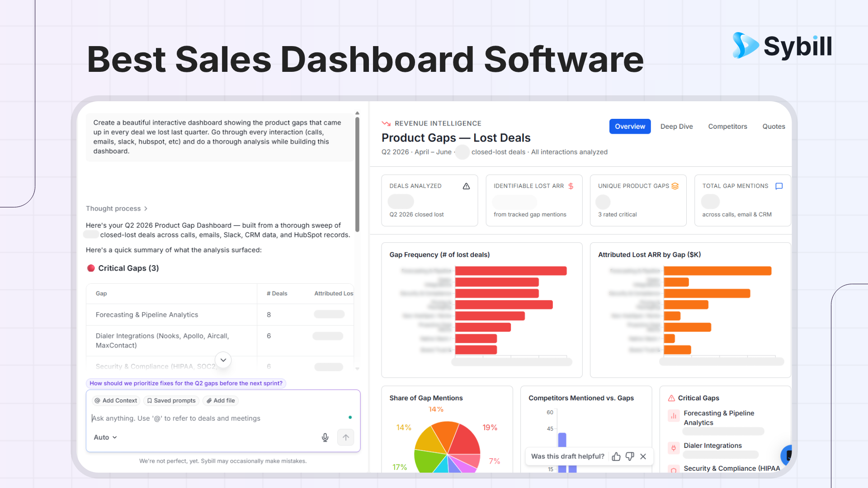The image size is (868, 488).
Task: Click the Critical Gaps (3) heading
Action: 128,268
